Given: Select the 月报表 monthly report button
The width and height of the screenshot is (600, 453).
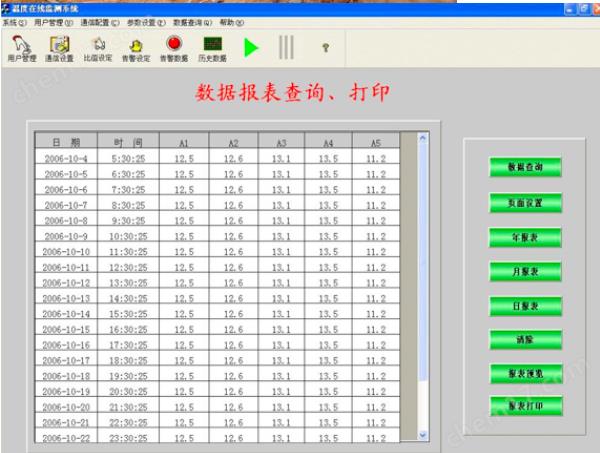Looking at the screenshot, I should click(x=525, y=271).
